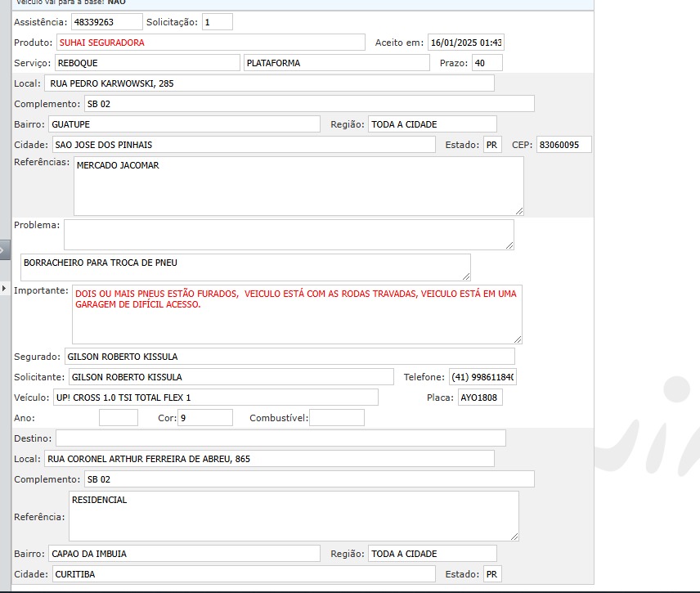Image resolution: width=700 pixels, height=593 pixels.
Task: Grab the resize handle of the RESIDENCIAL textarea
Action: coord(514,537)
